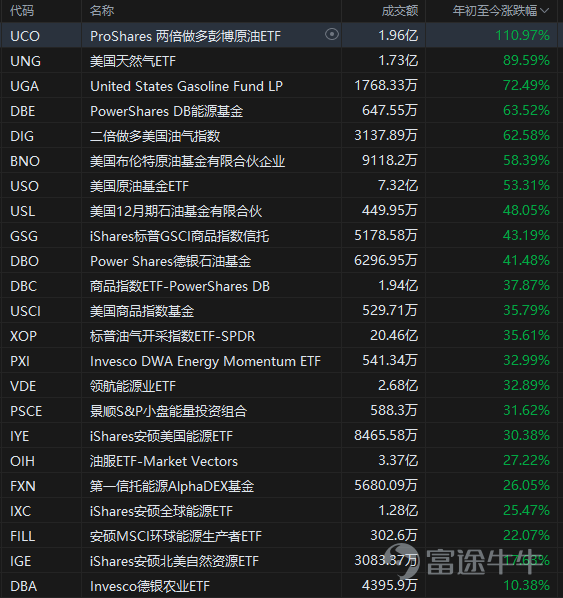Image resolution: width=563 pixels, height=598 pixels.
Task: Click the 53.31% year-to-date value
Action: pos(526,185)
